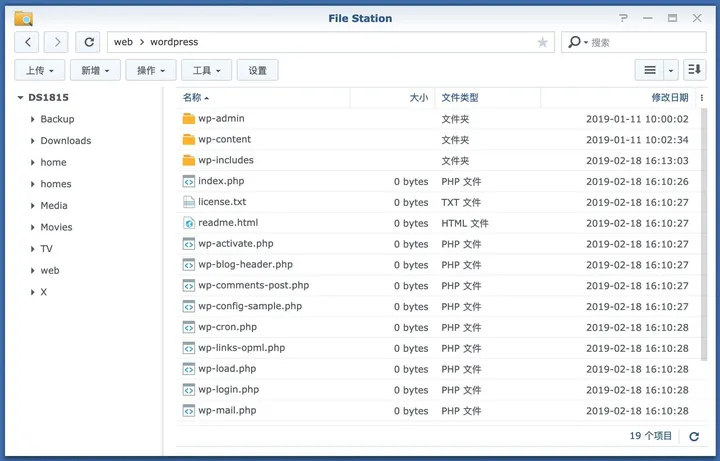
Task: Click the back navigation arrow
Action: (x=27, y=42)
